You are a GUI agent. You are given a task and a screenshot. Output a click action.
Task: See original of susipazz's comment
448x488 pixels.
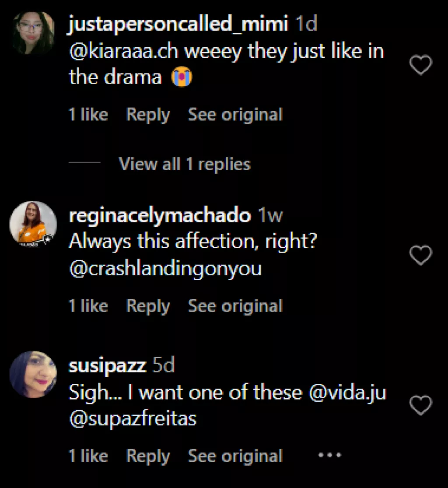[x=235, y=456]
